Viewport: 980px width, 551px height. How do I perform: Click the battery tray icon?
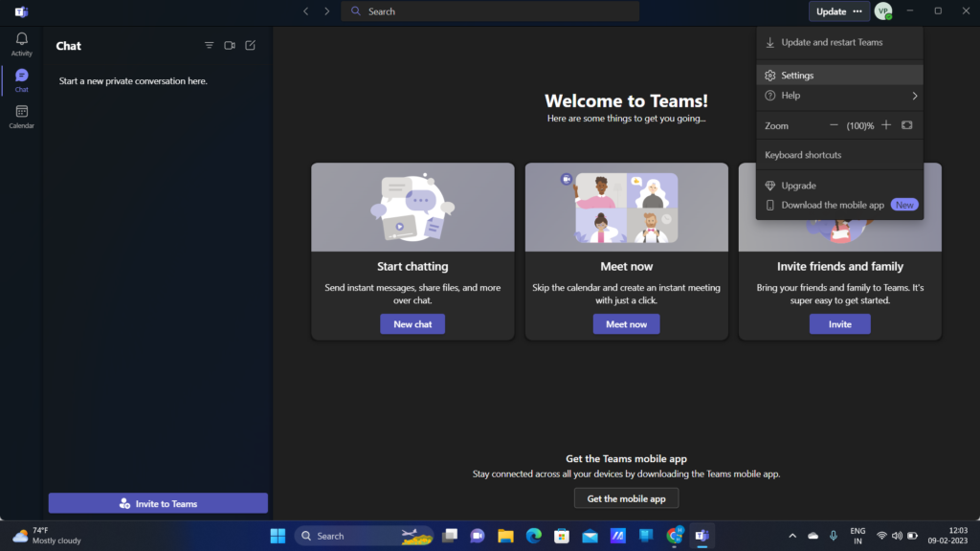[912, 536]
